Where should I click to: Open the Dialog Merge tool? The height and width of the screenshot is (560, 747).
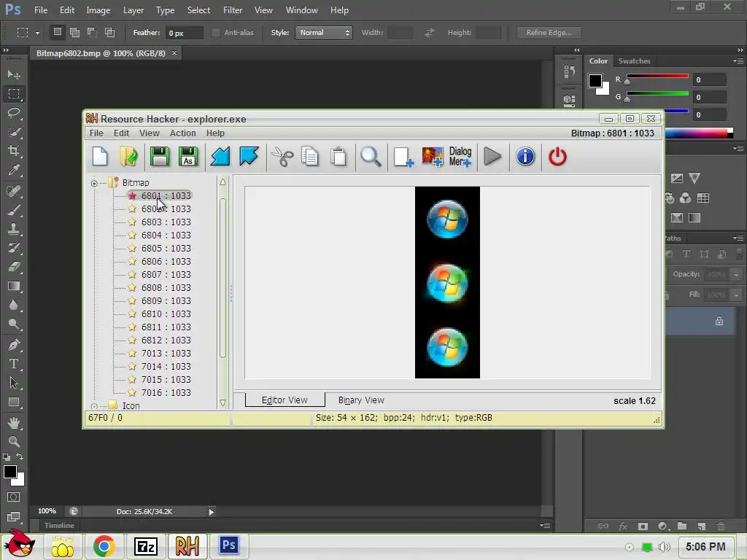pos(460,157)
